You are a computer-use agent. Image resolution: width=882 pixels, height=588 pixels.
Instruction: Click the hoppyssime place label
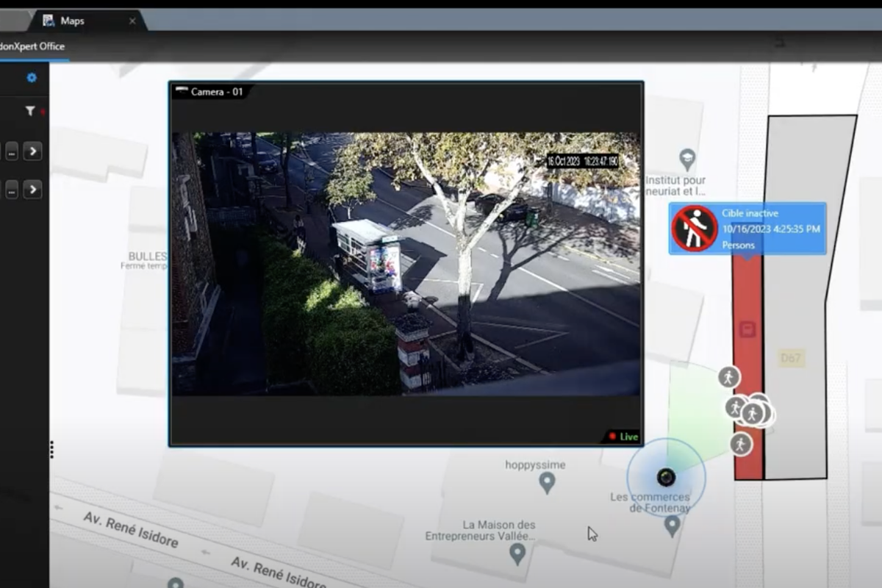534,465
